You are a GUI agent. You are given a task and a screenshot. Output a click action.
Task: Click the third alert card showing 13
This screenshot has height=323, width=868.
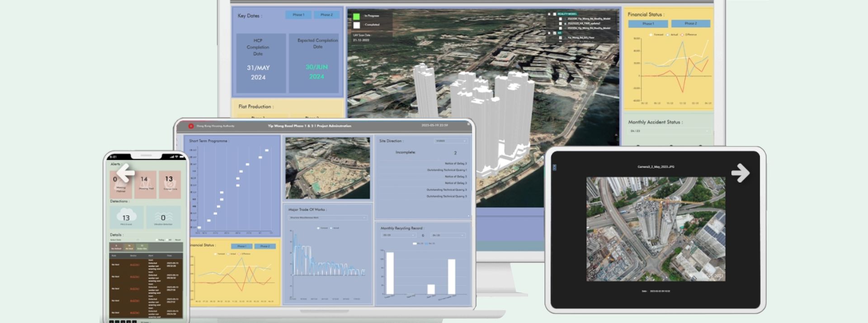pyautogui.click(x=170, y=184)
